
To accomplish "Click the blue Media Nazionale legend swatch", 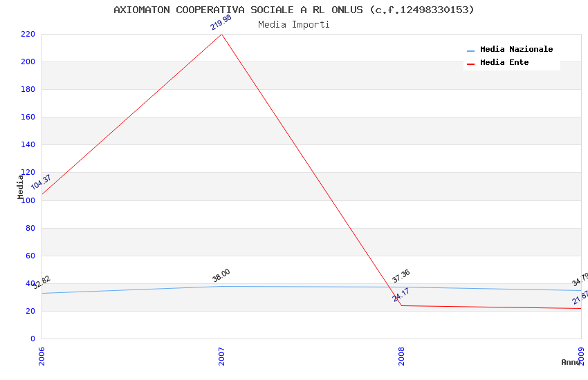I will pos(470,50).
